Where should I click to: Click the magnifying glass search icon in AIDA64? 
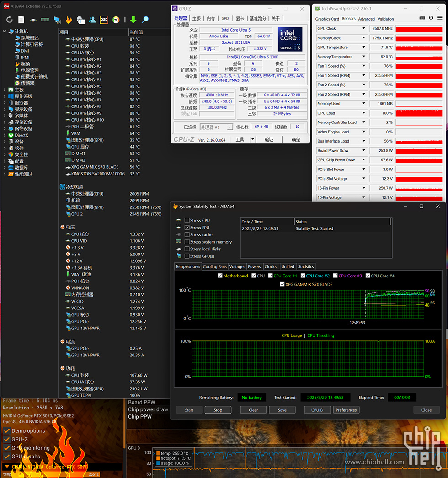pos(145,20)
